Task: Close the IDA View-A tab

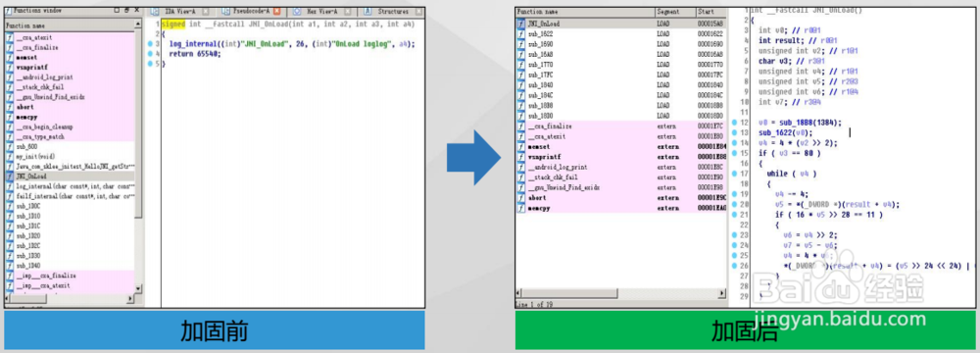Action: pos(205,11)
